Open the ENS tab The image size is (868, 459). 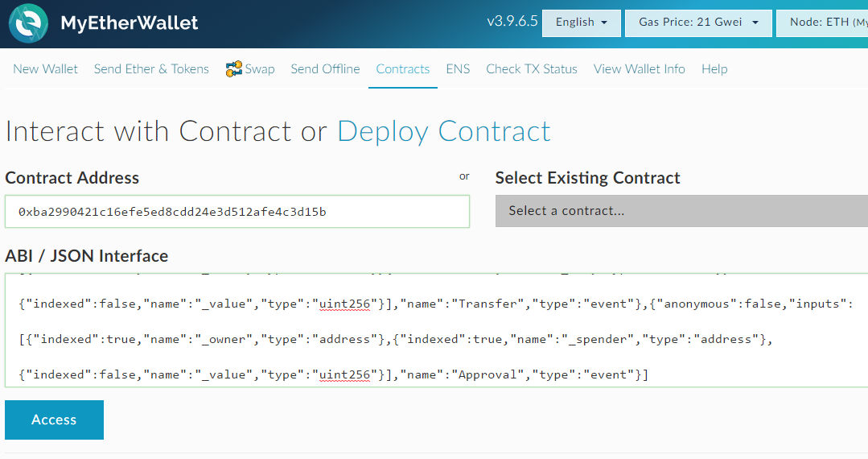458,69
